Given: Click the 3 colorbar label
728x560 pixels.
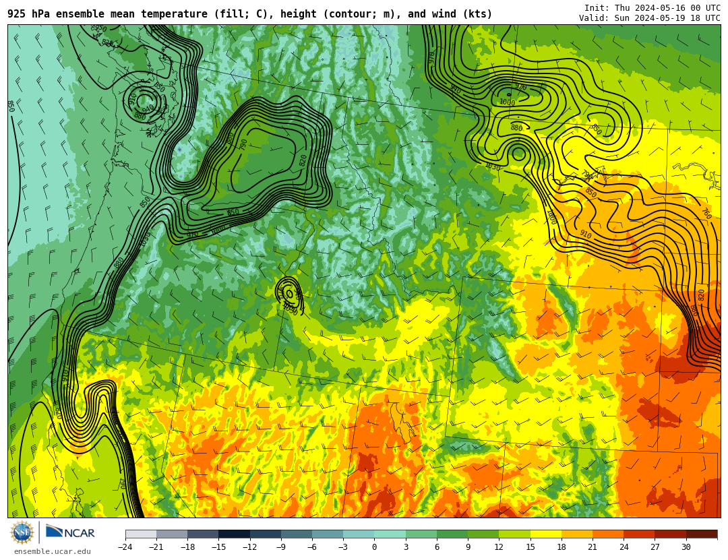Looking at the screenshot, I should 406,547.
